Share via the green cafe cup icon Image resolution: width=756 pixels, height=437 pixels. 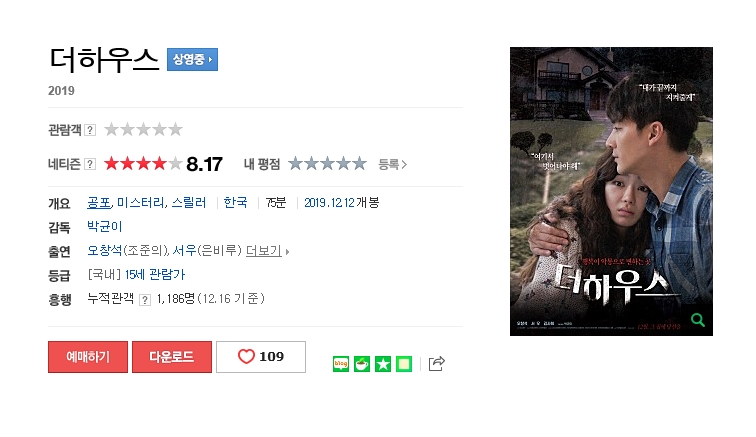(362, 364)
